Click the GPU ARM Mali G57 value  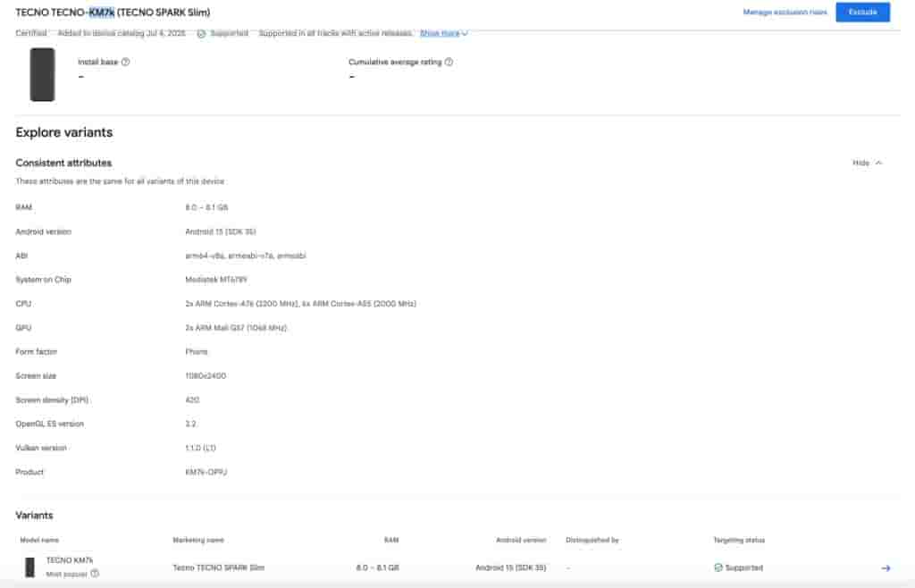(x=236, y=329)
